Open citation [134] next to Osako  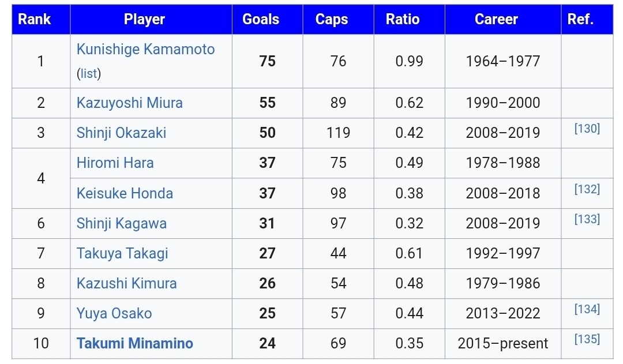587,309
